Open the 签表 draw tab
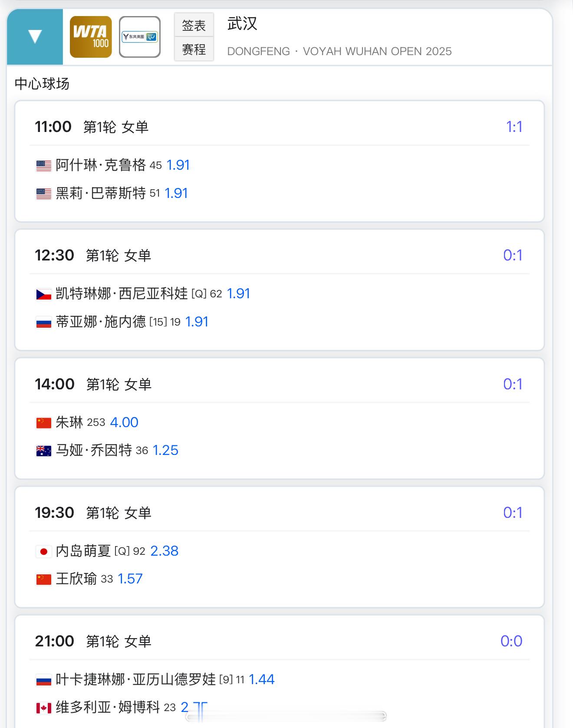This screenshot has height=728, width=573. (x=194, y=26)
